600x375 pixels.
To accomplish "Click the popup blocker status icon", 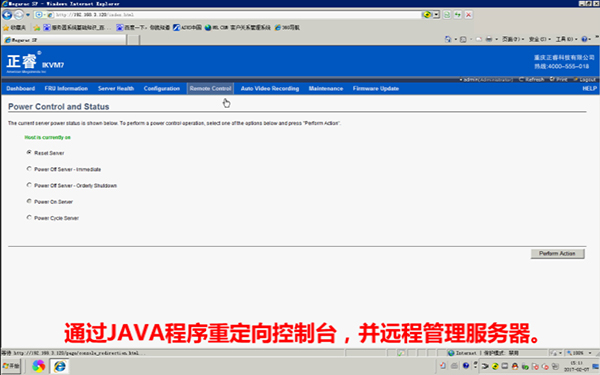I will pyautogui.click(x=400, y=353).
